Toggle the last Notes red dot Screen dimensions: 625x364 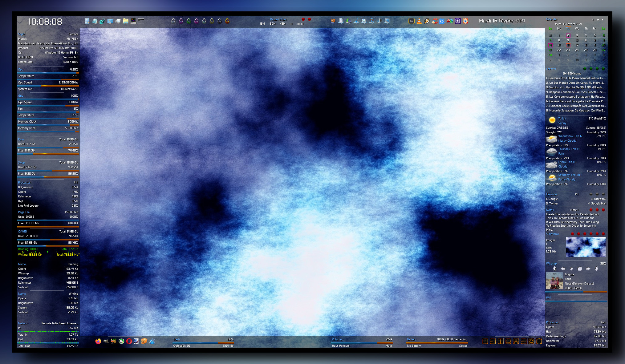click(603, 210)
